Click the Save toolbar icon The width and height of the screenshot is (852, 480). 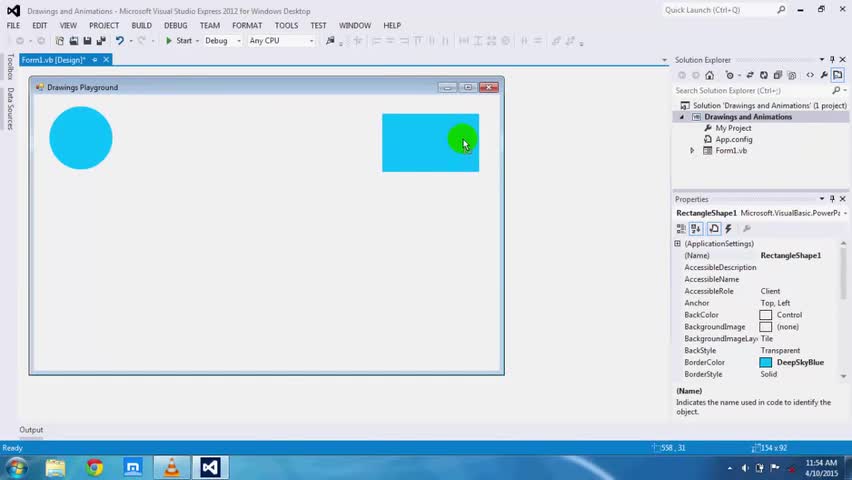point(87,41)
